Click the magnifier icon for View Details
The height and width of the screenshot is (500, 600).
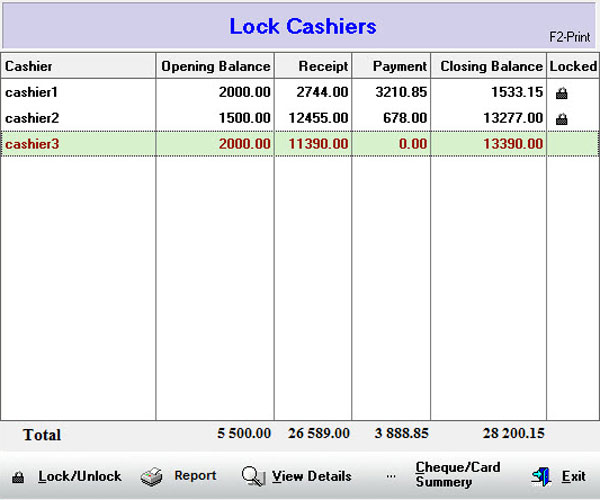(254, 477)
